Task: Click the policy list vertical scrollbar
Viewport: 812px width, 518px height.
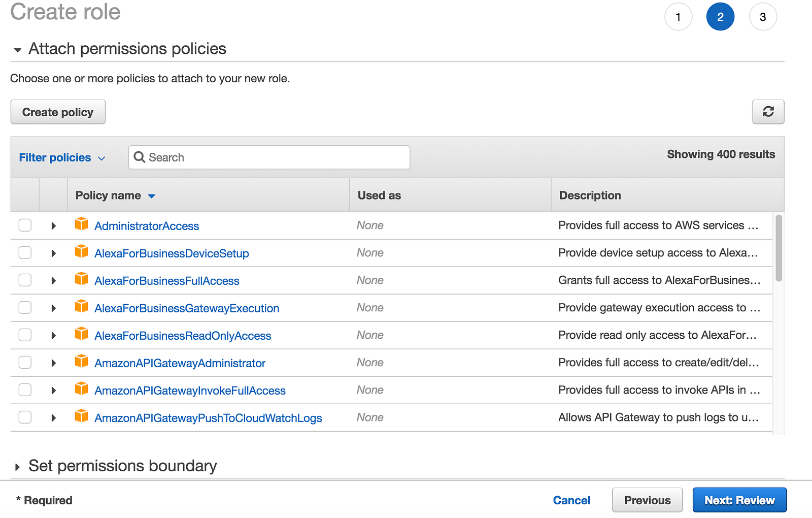Action: (x=779, y=248)
